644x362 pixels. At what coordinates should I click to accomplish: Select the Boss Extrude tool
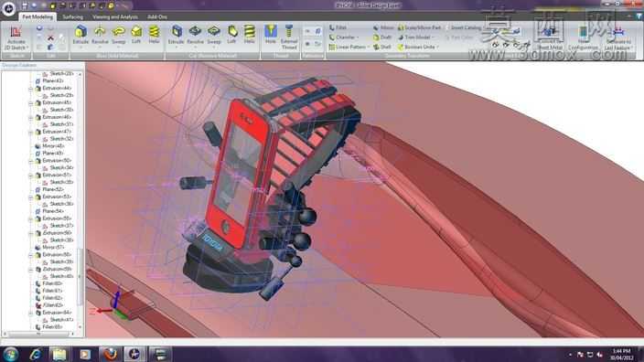[80, 35]
